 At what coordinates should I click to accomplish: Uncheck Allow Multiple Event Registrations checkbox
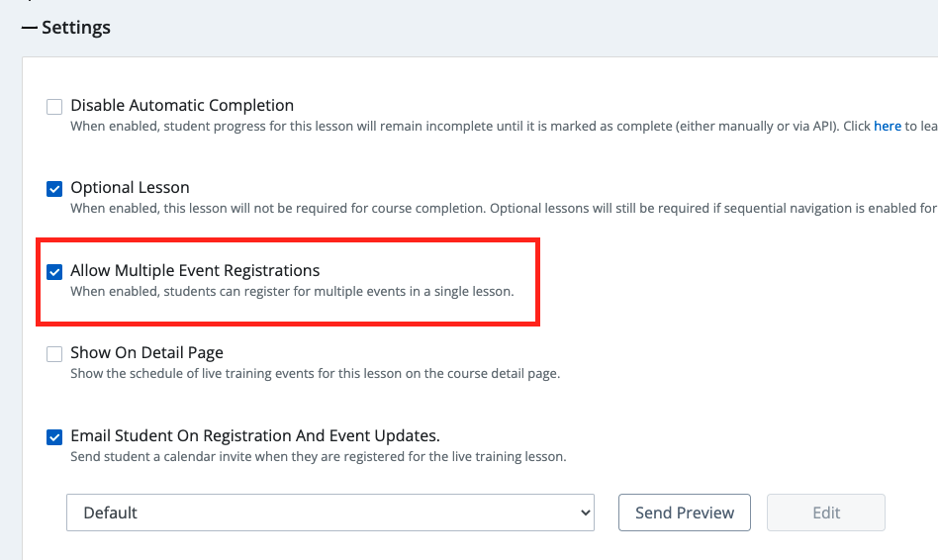point(54,271)
